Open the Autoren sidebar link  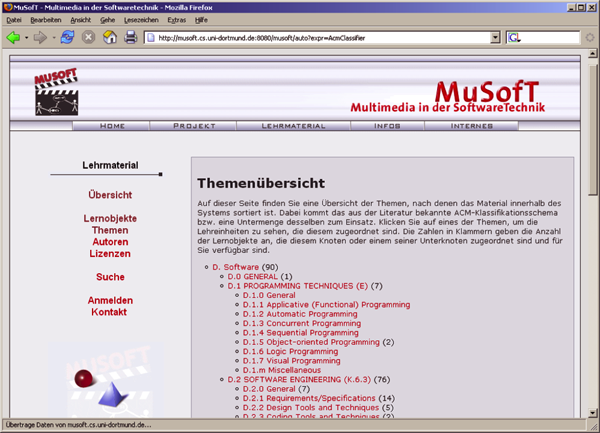click(110, 242)
